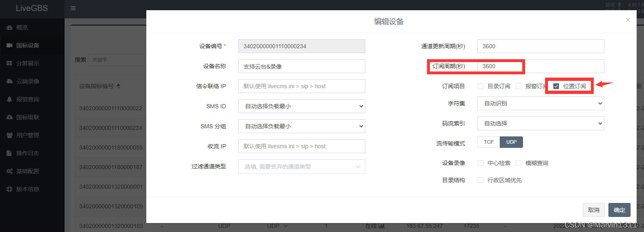
Task: Open the SMS 分组 dropdown
Action: pyautogui.click(x=302, y=126)
